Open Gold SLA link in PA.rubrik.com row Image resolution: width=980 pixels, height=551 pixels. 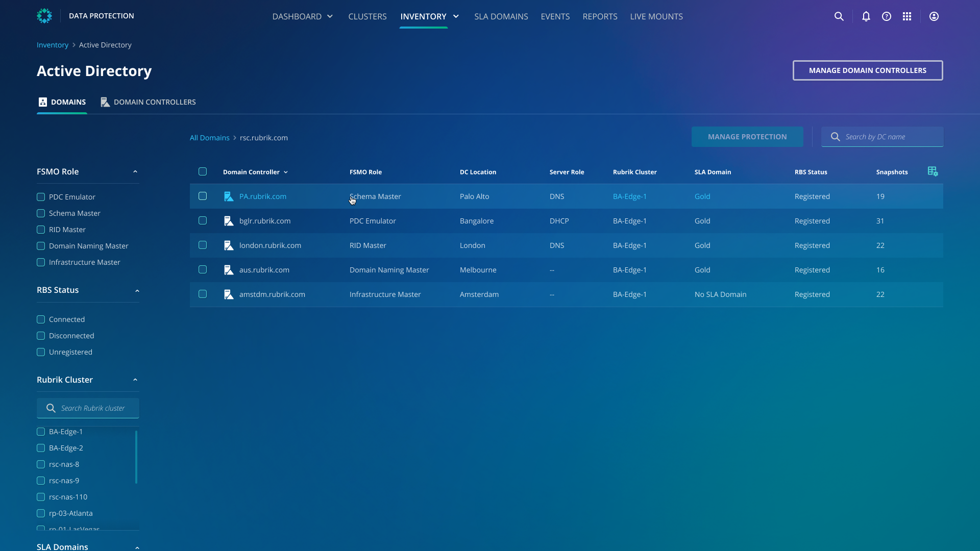[702, 196]
